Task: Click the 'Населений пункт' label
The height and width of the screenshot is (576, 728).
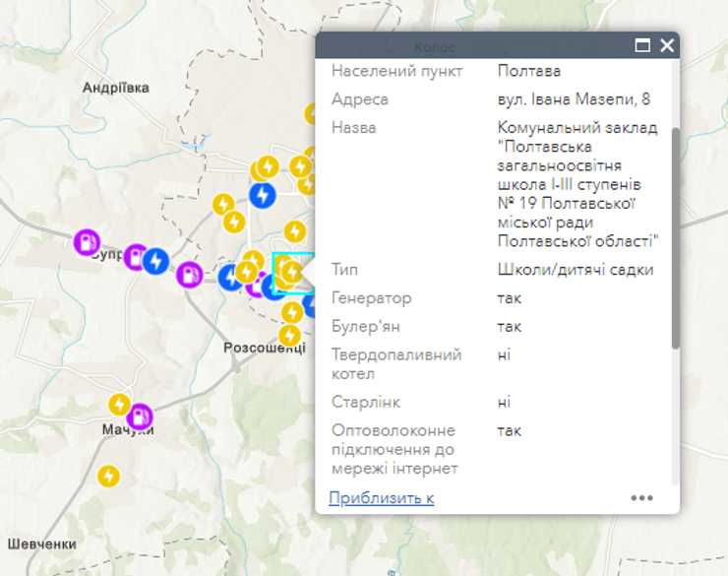Action: coord(397,71)
